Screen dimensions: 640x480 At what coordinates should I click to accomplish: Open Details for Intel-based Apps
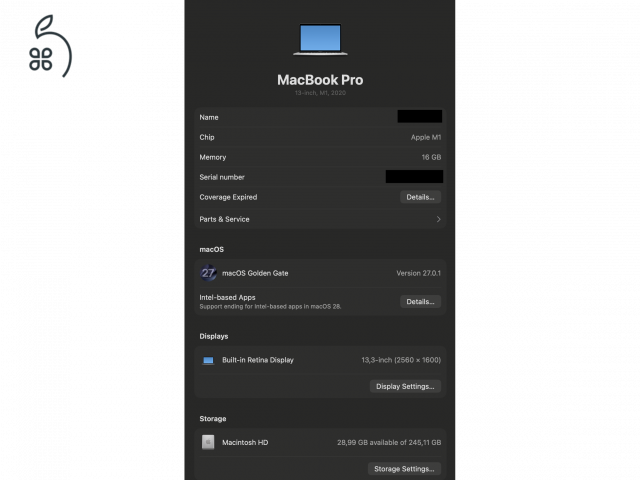420,302
